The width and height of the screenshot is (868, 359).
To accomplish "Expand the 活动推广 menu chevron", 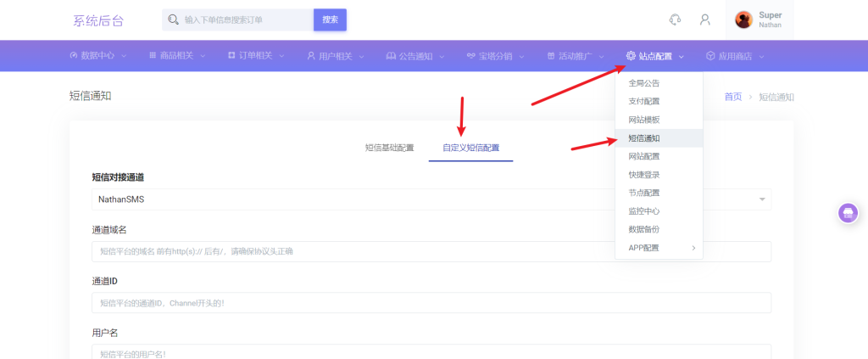I will pyautogui.click(x=602, y=56).
